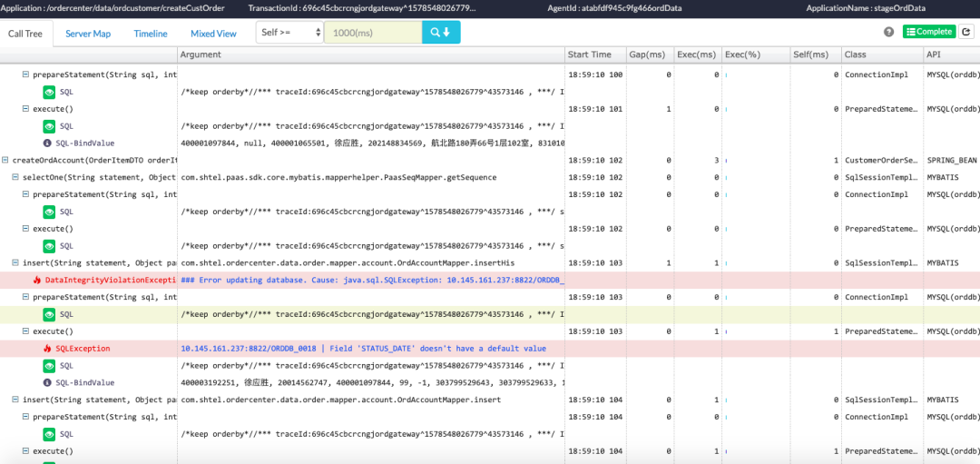980x464 pixels.
Task: Collapse the insert node for OrdAccountMapper.insertHis
Action: (15, 262)
